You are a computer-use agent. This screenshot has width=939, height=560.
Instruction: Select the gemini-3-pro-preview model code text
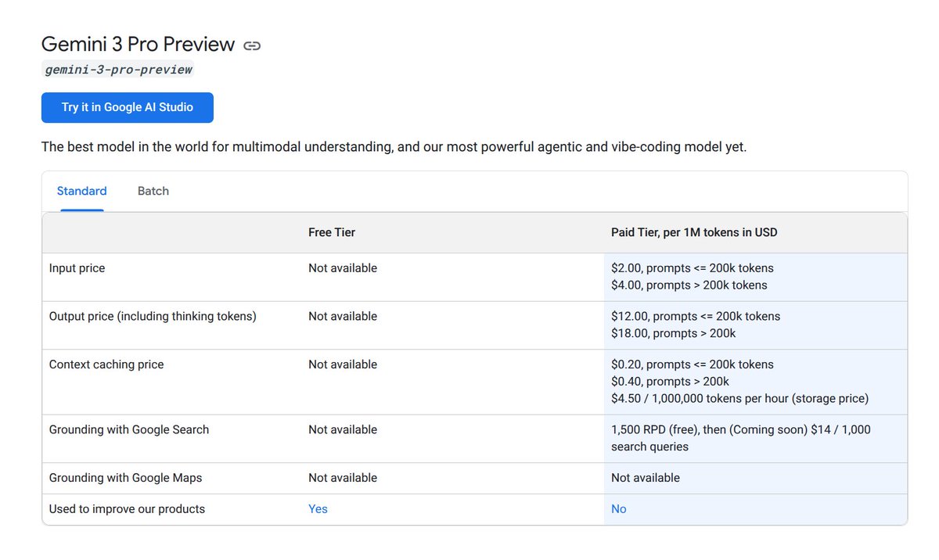(x=118, y=70)
